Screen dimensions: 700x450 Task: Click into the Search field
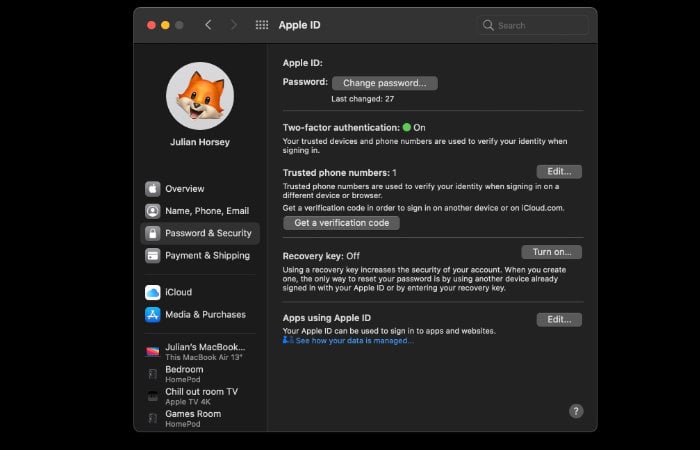[x=534, y=25]
